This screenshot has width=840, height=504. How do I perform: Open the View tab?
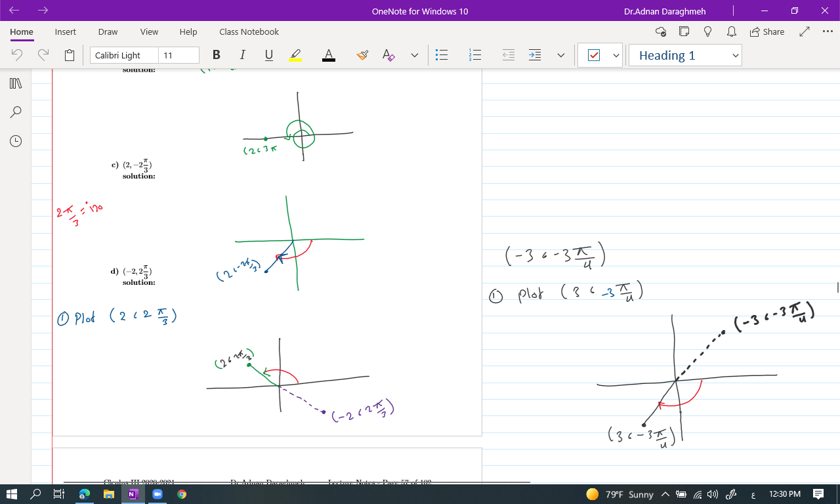coord(149,31)
